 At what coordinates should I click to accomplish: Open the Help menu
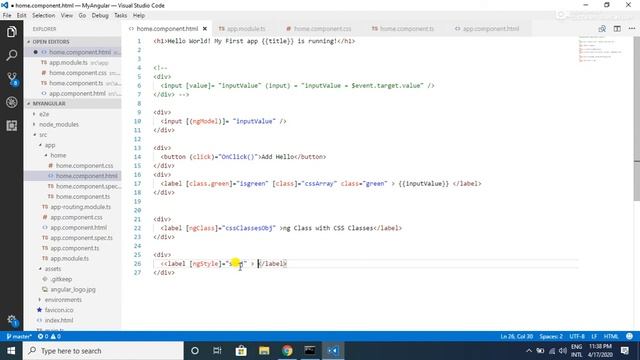pos(139,15)
